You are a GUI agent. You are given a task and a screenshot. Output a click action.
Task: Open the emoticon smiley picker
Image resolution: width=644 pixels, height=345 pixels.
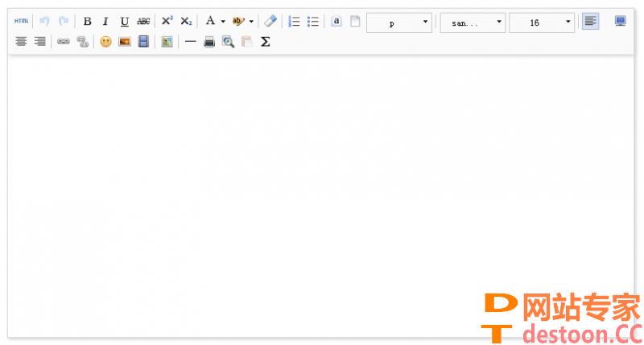click(105, 41)
